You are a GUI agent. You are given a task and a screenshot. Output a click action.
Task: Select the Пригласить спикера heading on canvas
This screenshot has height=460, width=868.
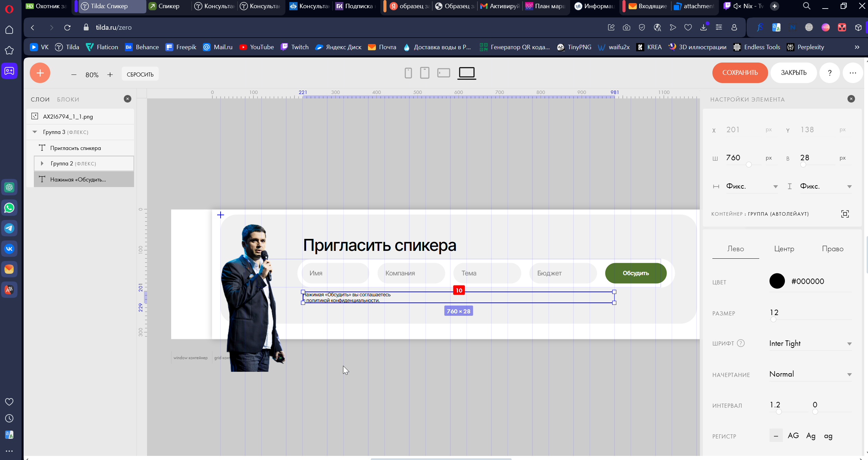coord(380,245)
